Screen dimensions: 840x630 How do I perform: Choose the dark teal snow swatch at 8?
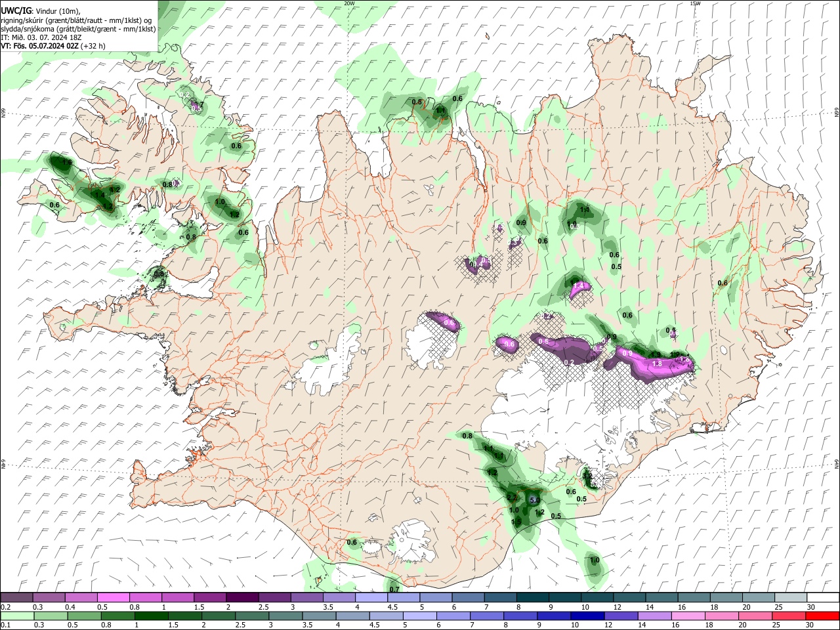(532, 598)
